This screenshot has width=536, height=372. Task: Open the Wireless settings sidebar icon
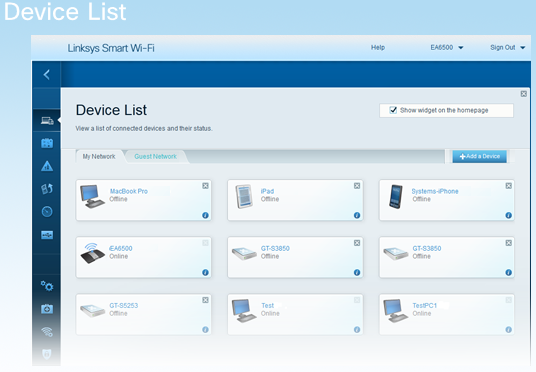(x=47, y=331)
